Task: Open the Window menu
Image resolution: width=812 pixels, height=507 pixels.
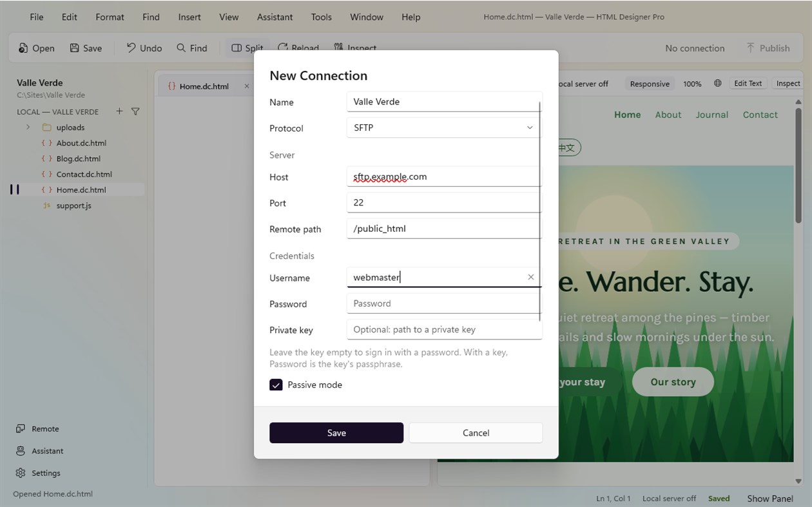Action: [367, 17]
